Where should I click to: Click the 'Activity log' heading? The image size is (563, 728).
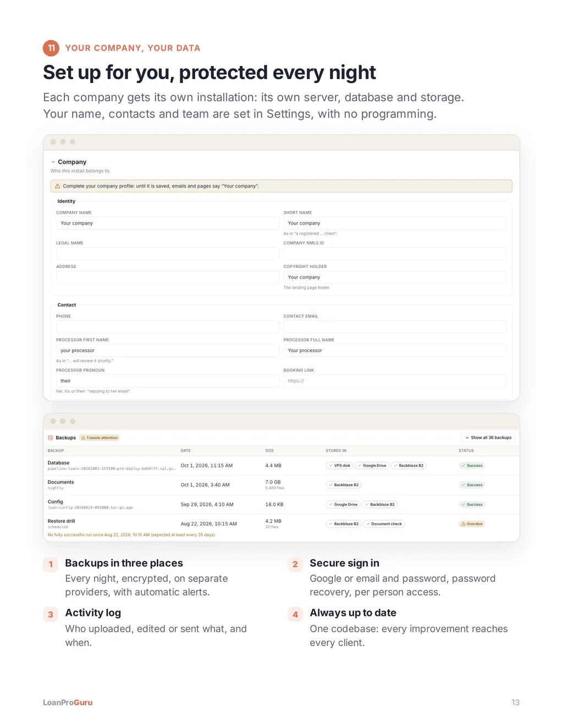click(x=93, y=613)
